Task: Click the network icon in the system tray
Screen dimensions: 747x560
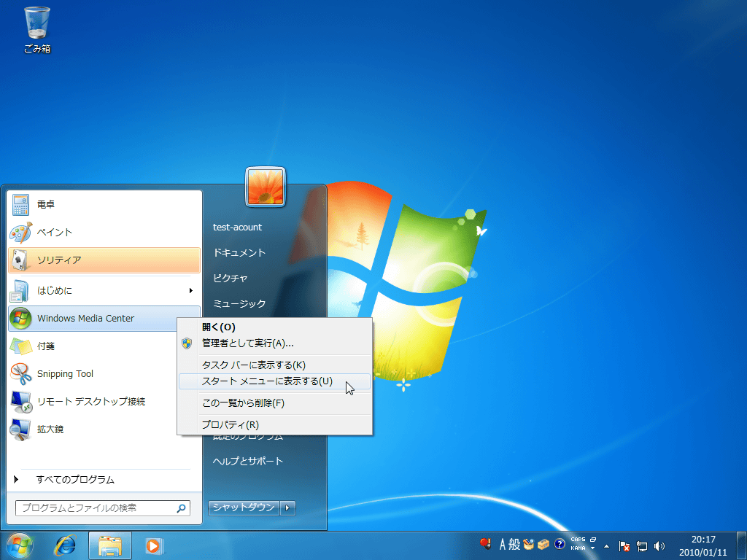Action: tap(642, 545)
